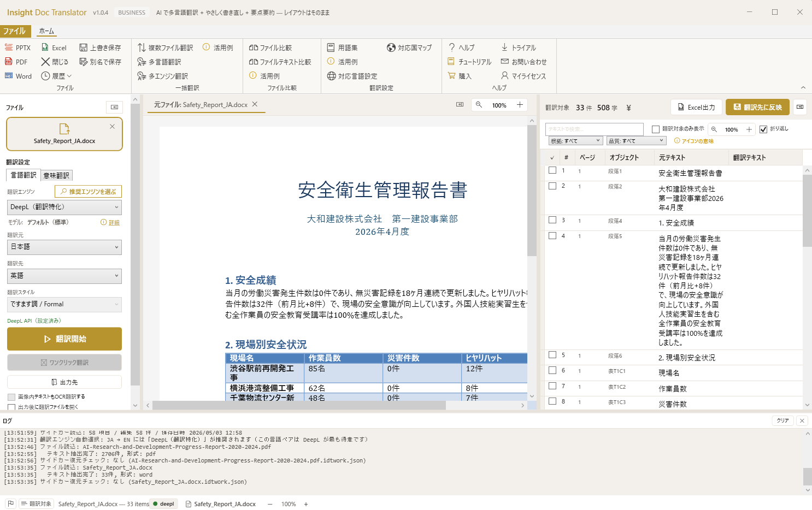Select 意味翻訳 settings tab
This screenshot has height=510, width=812.
click(x=56, y=175)
